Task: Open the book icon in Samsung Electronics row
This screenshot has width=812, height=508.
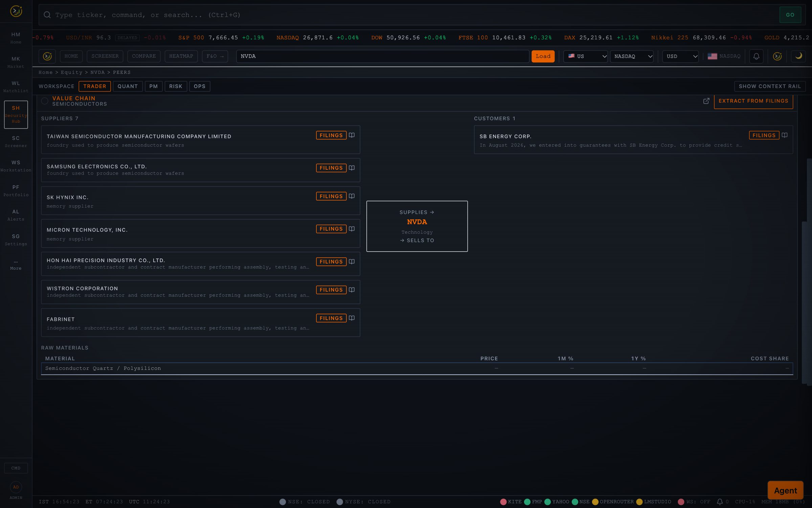Action: [352, 168]
